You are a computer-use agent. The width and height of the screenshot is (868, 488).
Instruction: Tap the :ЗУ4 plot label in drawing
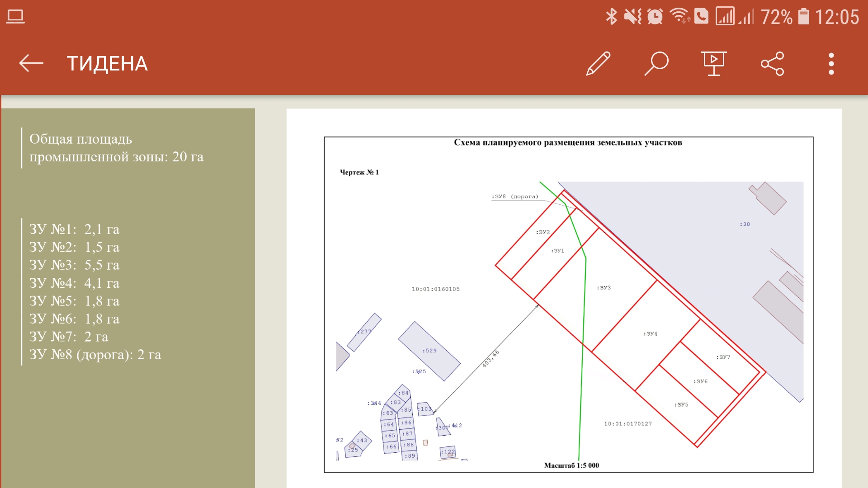point(651,334)
